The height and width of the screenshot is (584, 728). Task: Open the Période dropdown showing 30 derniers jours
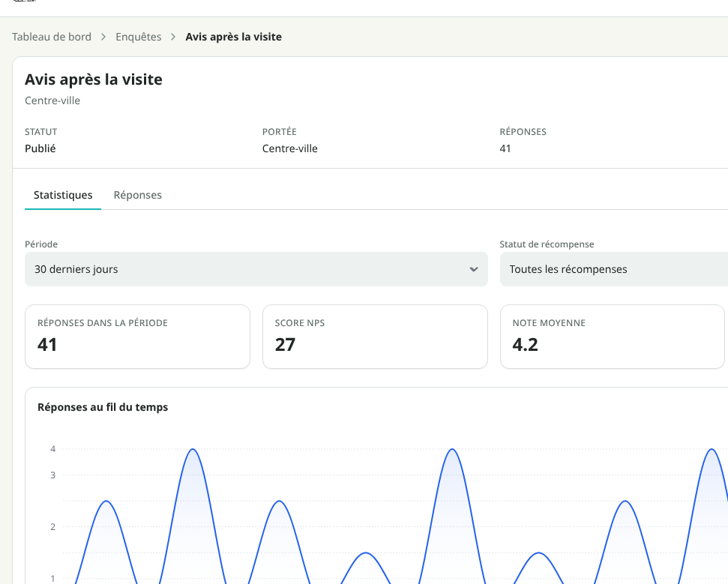[x=256, y=269]
